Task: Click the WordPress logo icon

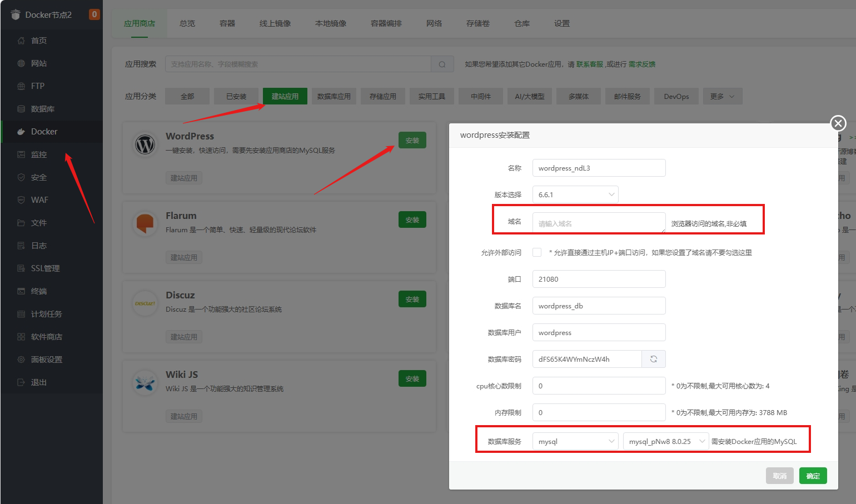Action: coord(146,145)
